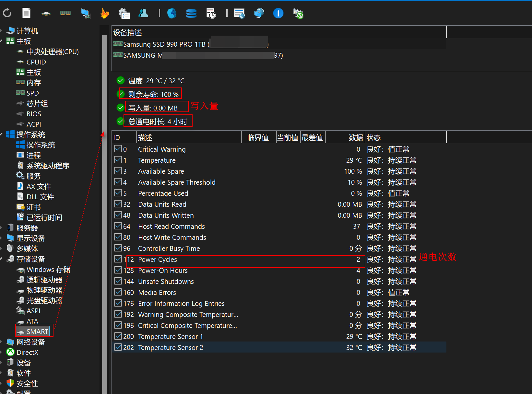Expand the 服务器 tree node
Viewport: 532px width, 394px height.
[x=1, y=228]
